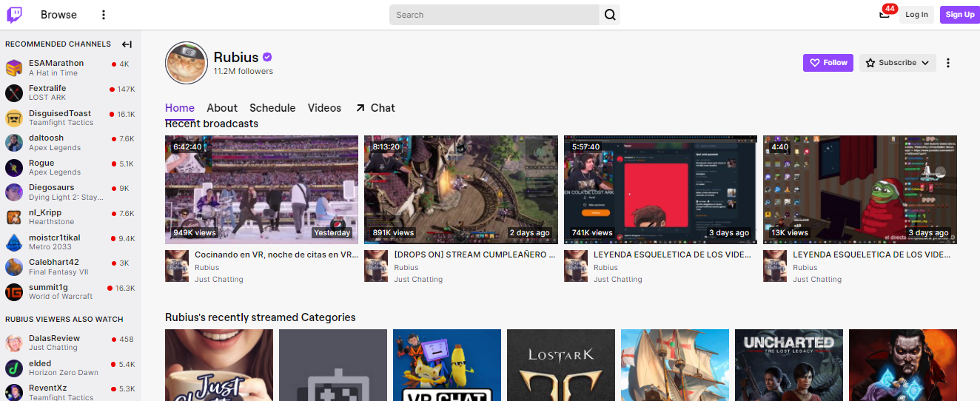This screenshot has height=401, width=980.
Task: Click LOST ARK under Fextralife
Action: (x=48, y=98)
